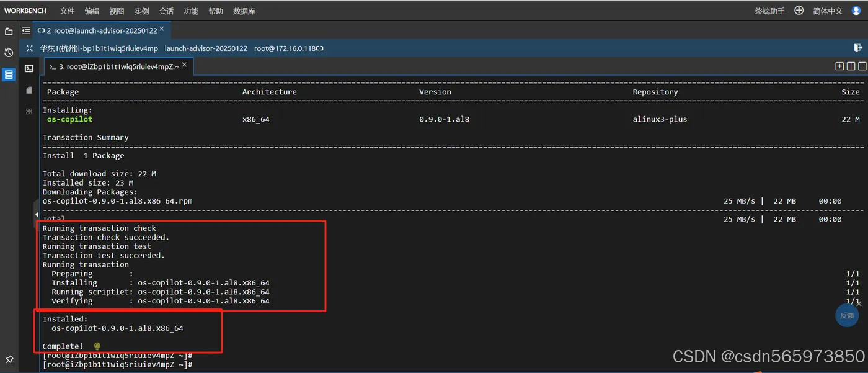Click the Transaction Summary line
Viewport: 868px width, 373px height.
tap(86, 137)
